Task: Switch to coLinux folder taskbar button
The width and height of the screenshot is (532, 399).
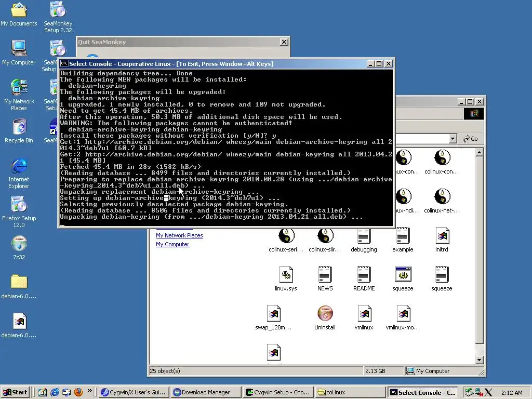Action: 350,393
